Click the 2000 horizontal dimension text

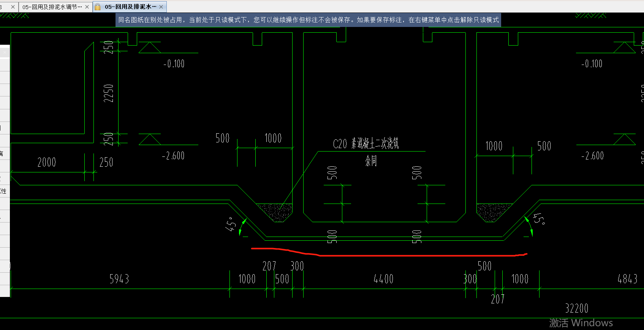click(47, 163)
